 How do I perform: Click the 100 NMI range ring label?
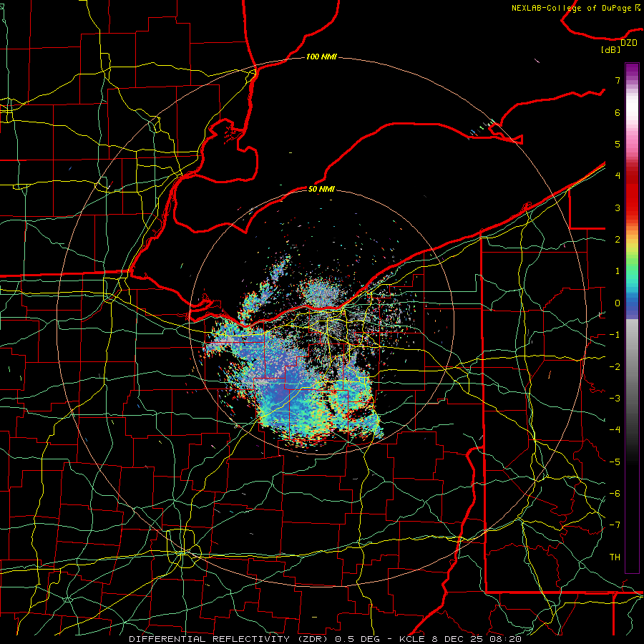tap(321, 57)
